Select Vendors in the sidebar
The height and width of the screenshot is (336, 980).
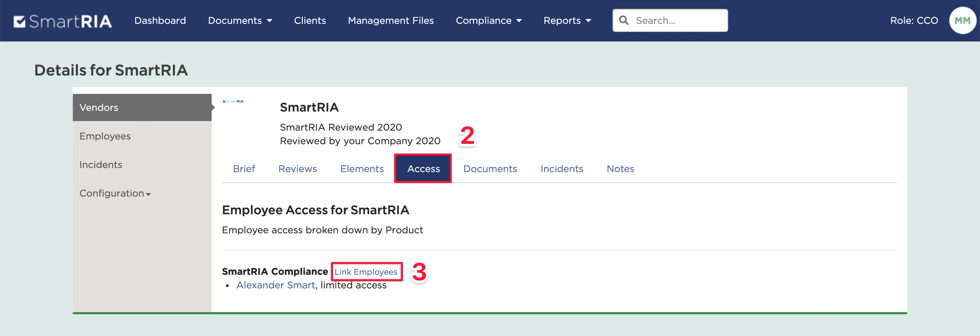tap(142, 107)
